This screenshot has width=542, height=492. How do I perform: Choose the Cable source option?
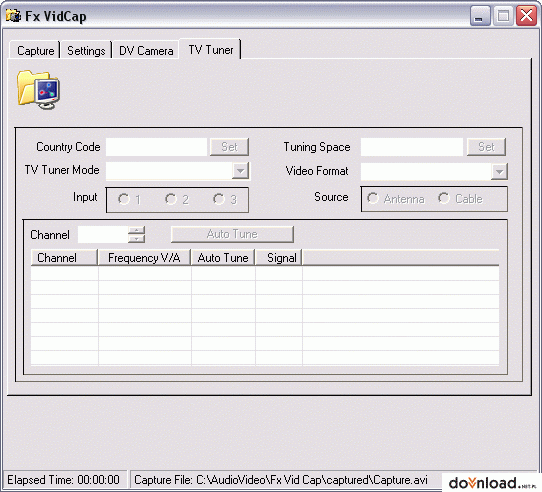pos(460,198)
